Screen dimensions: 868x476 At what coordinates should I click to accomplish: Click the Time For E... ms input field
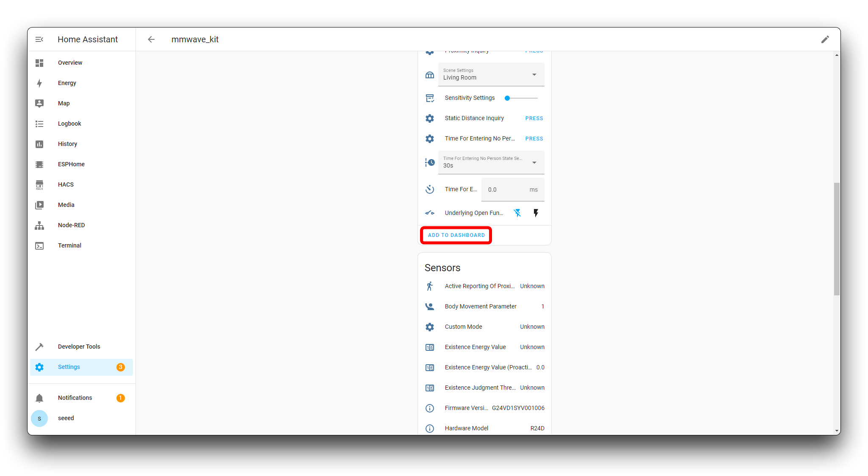506,190
